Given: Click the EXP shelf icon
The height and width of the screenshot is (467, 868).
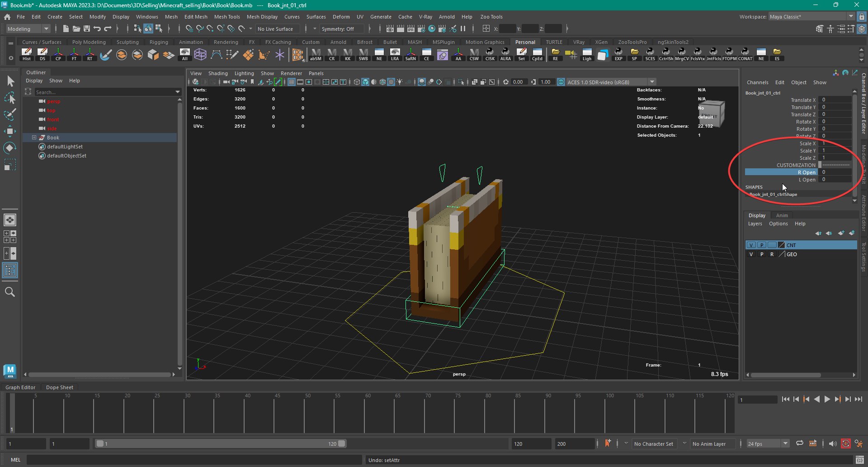Looking at the screenshot, I should pyautogui.click(x=618, y=55).
